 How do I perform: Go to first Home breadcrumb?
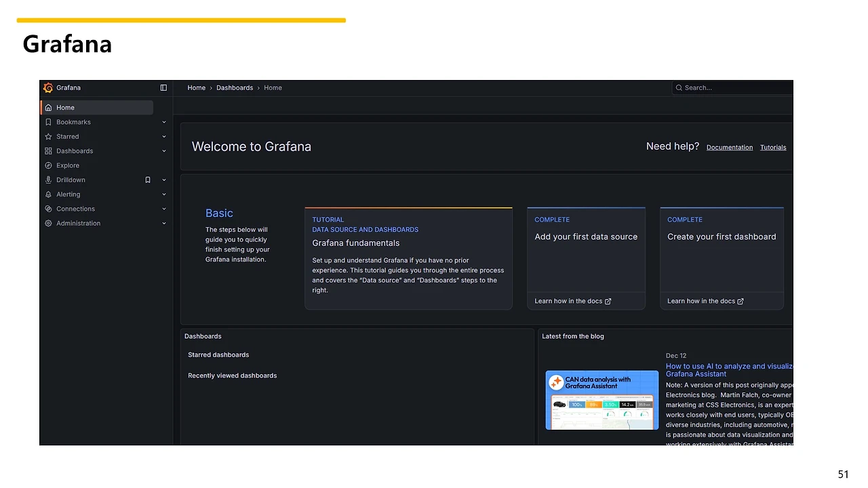pyautogui.click(x=197, y=87)
